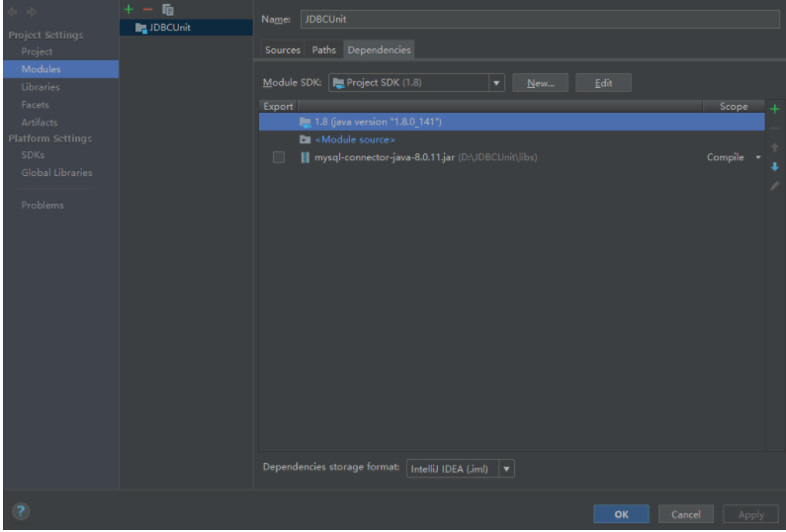Click the Compile scope value
Image resolution: width=786 pixels, height=532 pixels.
[x=725, y=157]
